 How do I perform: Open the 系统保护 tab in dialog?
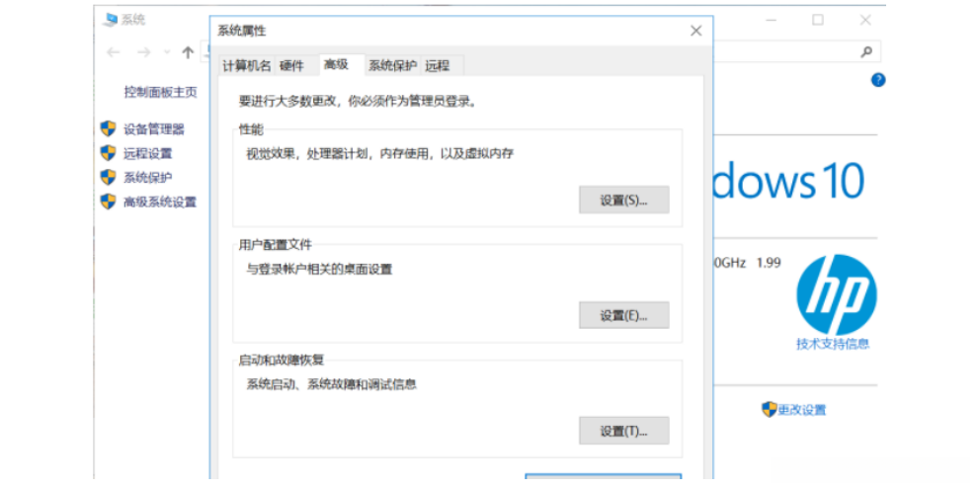pyautogui.click(x=392, y=65)
